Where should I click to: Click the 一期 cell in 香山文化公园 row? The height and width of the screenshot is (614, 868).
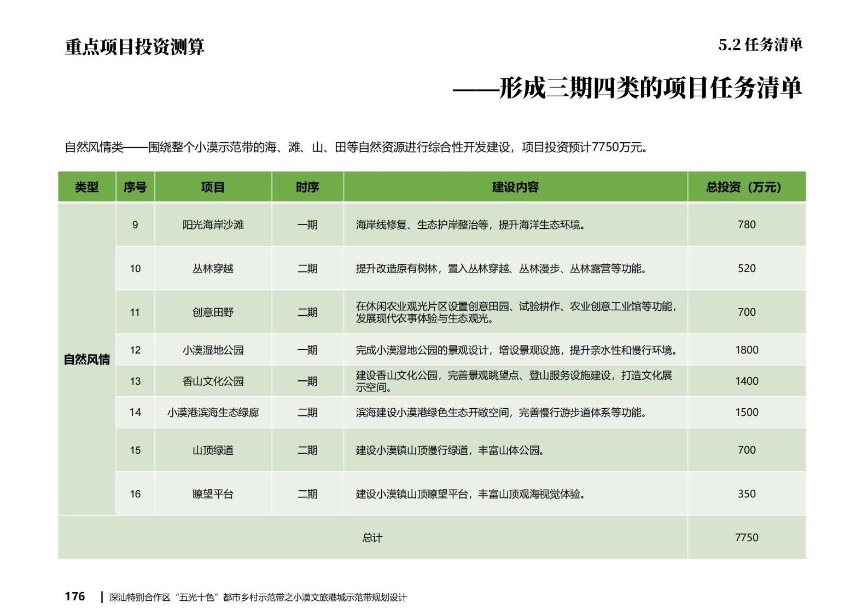click(307, 381)
